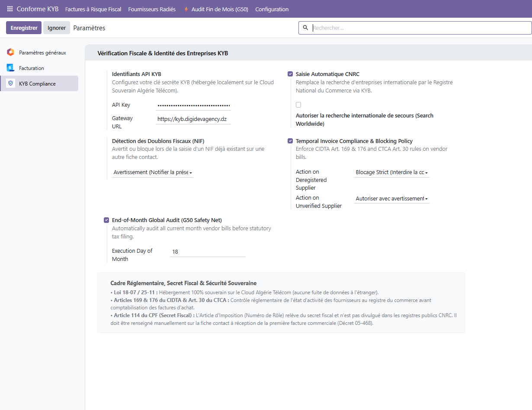Open Factures à Risque Fiscal menu
Screen dimensions: 532x410
point(93,9)
